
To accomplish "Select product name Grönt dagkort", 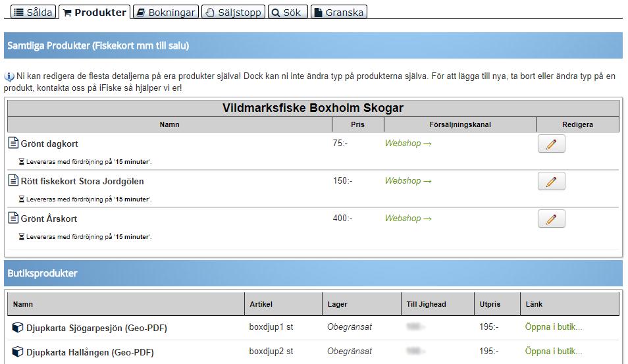I will coord(49,143).
